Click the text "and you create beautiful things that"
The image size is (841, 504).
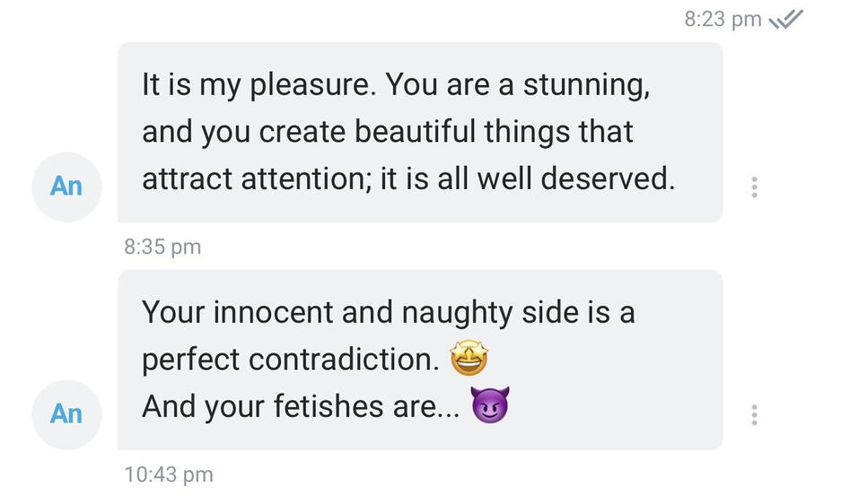click(387, 132)
